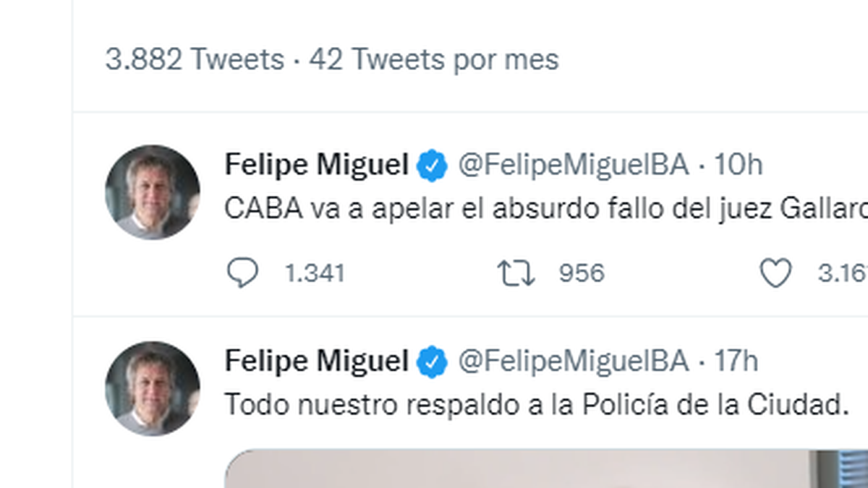Viewport: 868px width, 488px height.
Task: Click the retweet arrows icon
Action: [x=516, y=273]
